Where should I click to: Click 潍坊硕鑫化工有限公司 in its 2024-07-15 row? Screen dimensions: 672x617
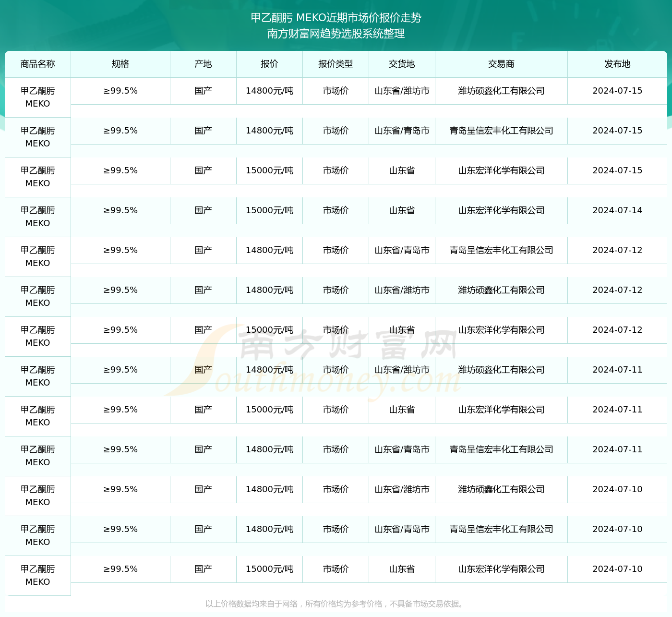coord(501,91)
